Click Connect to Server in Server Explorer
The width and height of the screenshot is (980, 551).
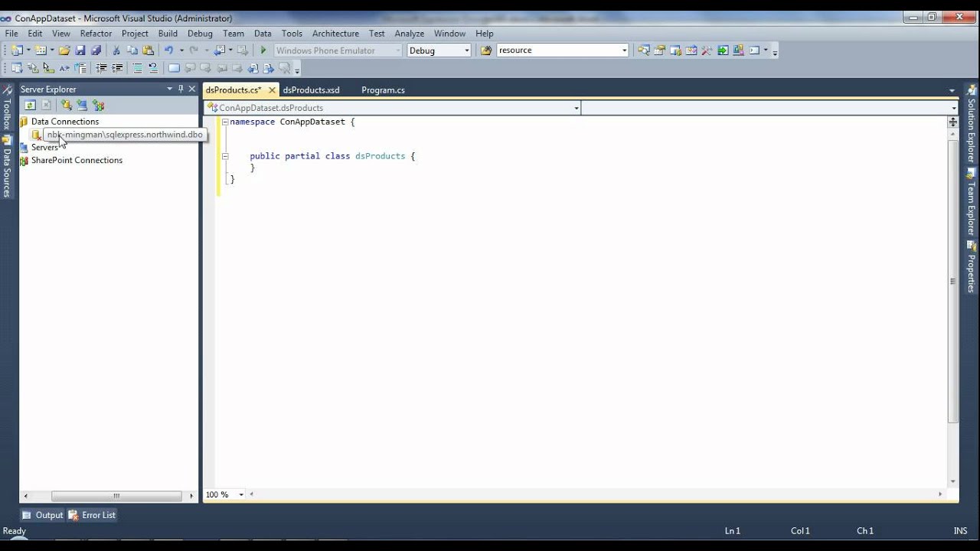(82, 106)
